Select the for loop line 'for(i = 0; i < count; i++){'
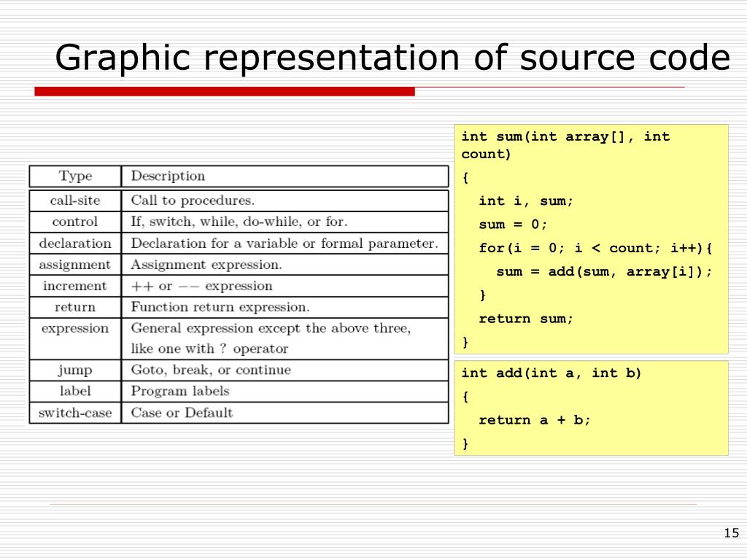Screen dimensions: 747x560 595,248
